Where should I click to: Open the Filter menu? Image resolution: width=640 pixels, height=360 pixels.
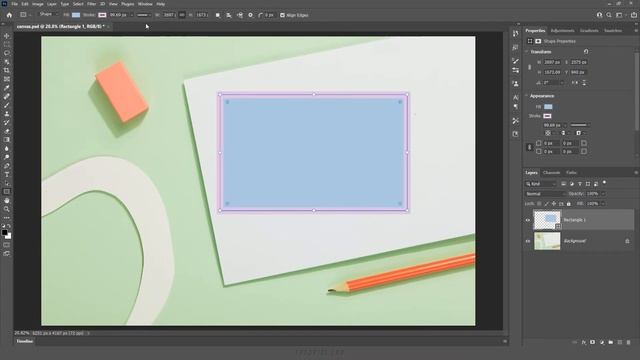pos(91,4)
